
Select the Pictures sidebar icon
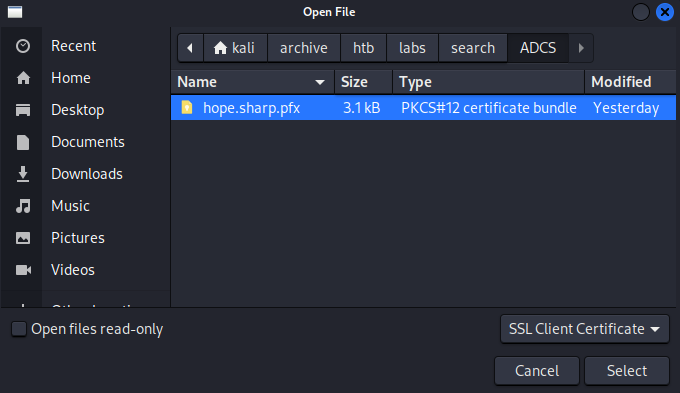tap(23, 238)
